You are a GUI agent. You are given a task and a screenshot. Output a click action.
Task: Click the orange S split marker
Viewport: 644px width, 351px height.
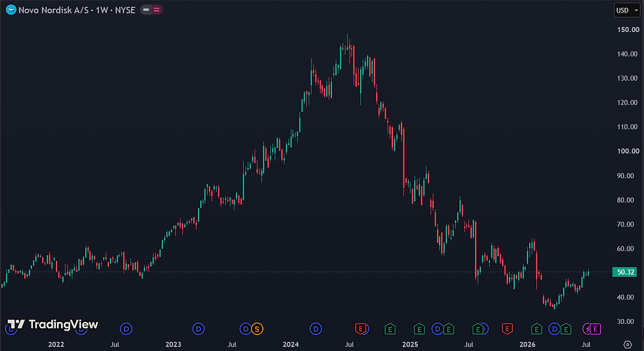257,329
